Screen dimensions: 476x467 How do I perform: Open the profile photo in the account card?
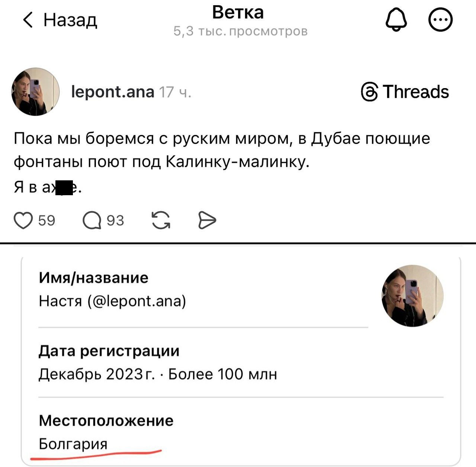[x=412, y=296]
